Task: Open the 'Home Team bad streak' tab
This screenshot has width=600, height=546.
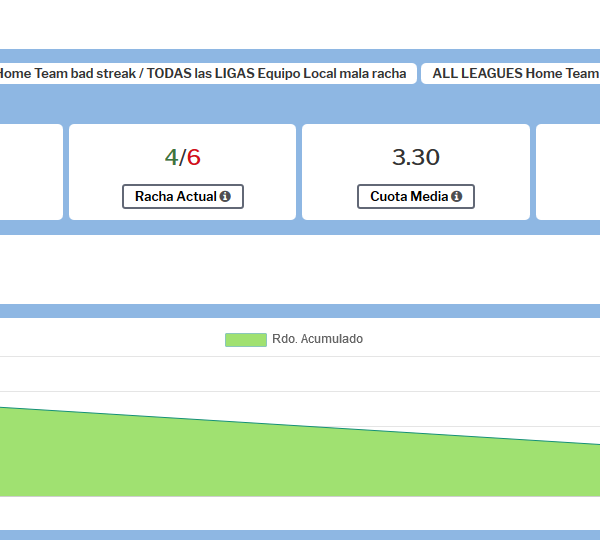Action: 207,73
